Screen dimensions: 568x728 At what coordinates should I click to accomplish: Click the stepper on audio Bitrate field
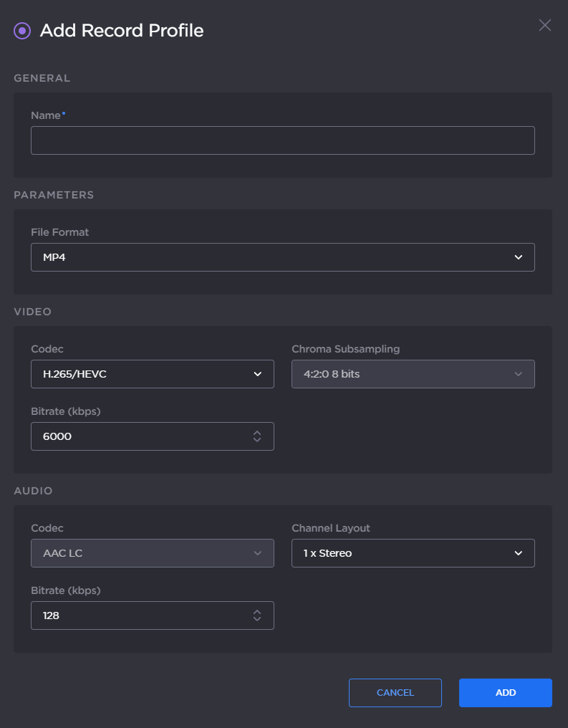(x=256, y=615)
